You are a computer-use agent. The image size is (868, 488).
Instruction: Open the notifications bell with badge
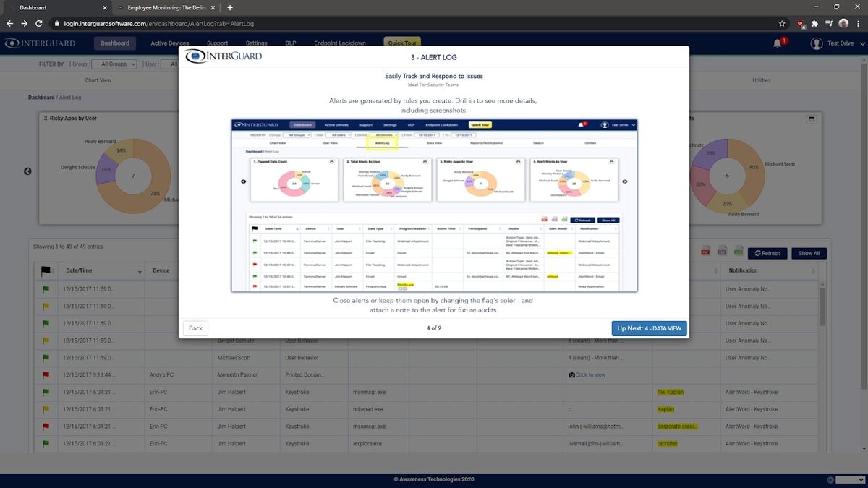tap(778, 43)
